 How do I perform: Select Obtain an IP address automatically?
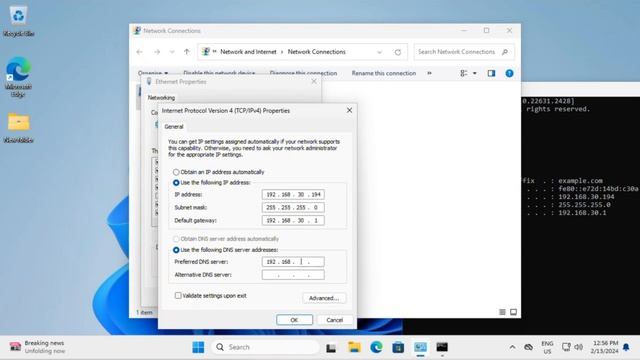pos(176,172)
